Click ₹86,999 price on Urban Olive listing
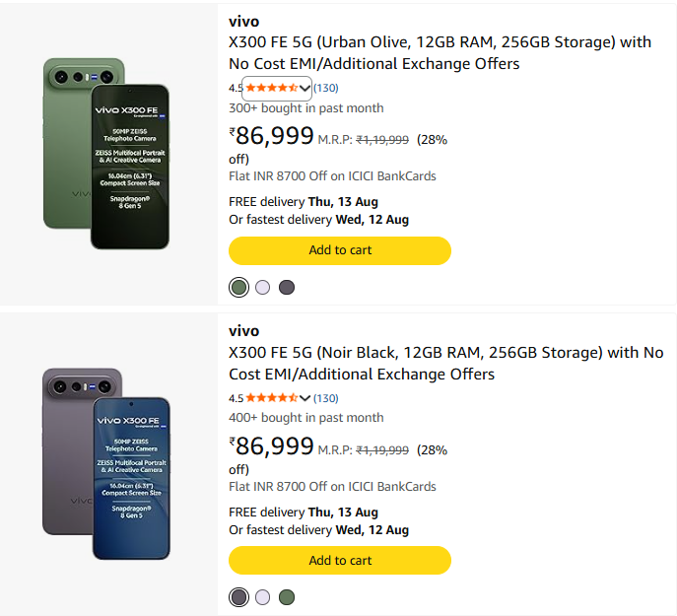This screenshot has width=677, height=616. coord(271,136)
